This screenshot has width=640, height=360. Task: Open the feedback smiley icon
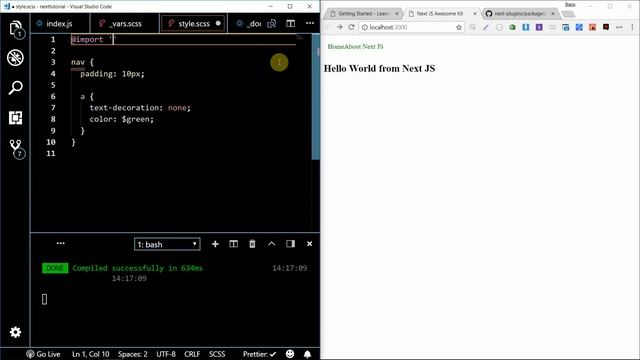(290, 354)
